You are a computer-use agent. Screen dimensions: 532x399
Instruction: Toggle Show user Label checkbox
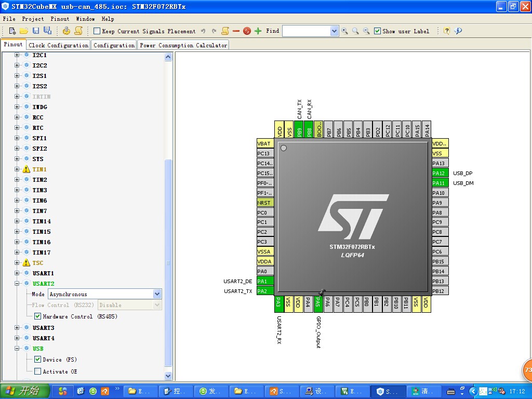[377, 31]
